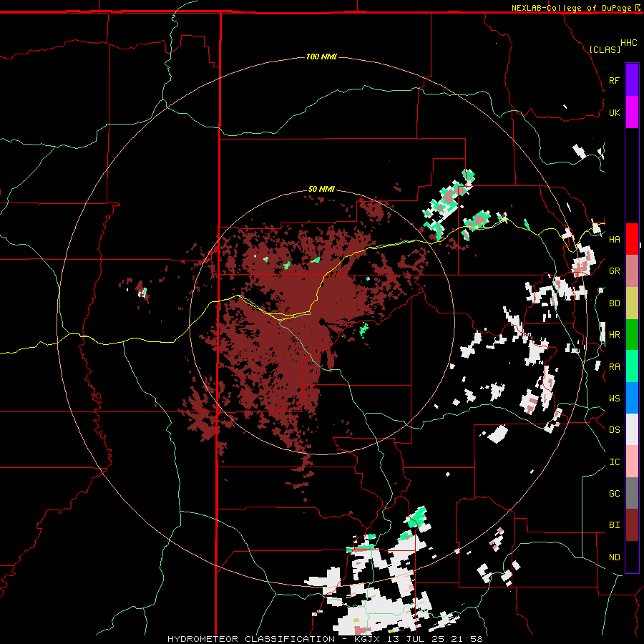
Task: Click the "BD" legend label
Action: coord(614,303)
